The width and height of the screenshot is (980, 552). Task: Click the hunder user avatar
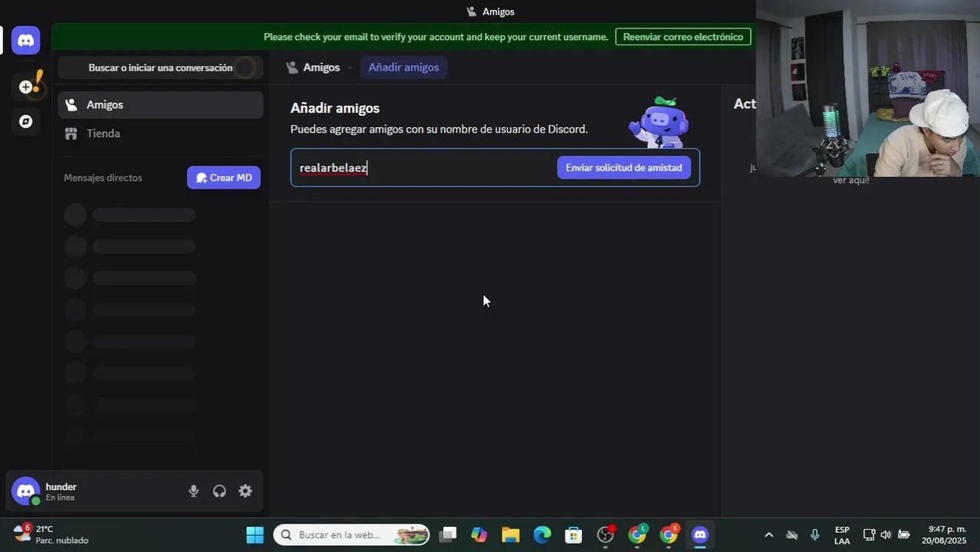(26, 491)
